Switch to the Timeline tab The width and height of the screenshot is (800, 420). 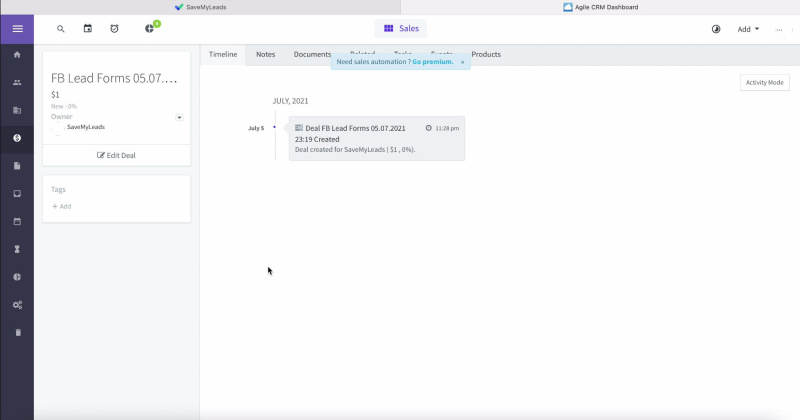coord(223,54)
